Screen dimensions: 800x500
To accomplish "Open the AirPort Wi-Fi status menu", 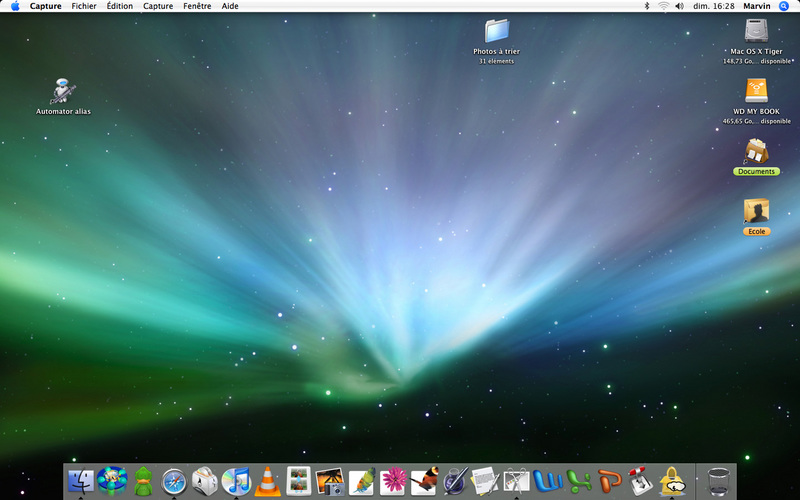I will pos(663,6).
